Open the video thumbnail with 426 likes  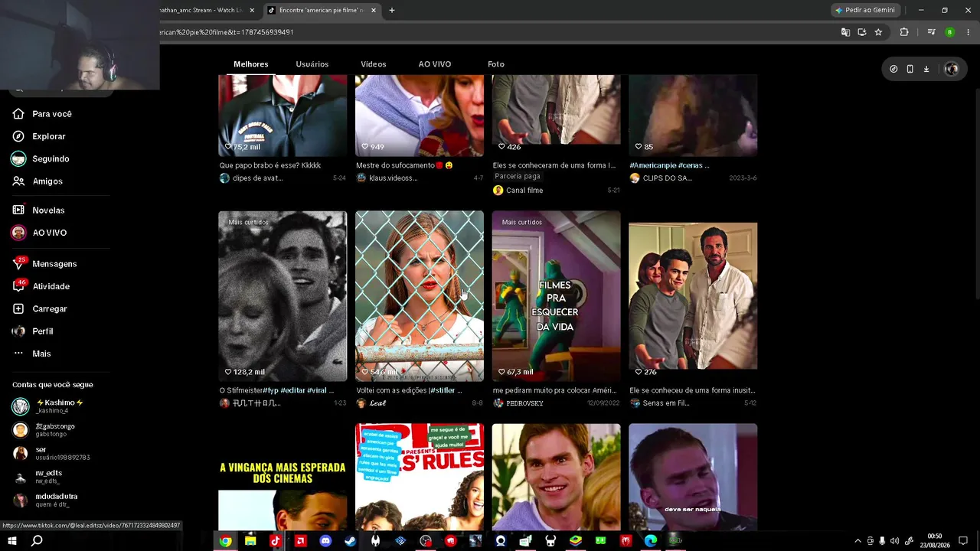556,116
